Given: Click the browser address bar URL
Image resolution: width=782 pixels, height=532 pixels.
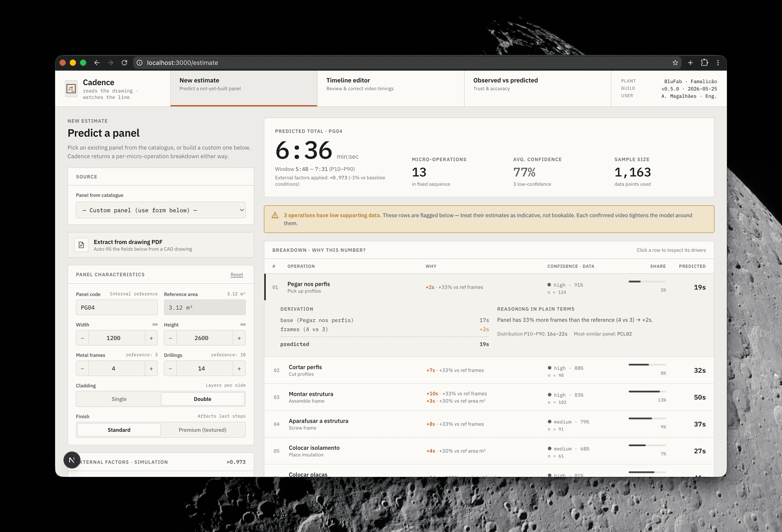Looking at the screenshot, I should tap(183, 63).
